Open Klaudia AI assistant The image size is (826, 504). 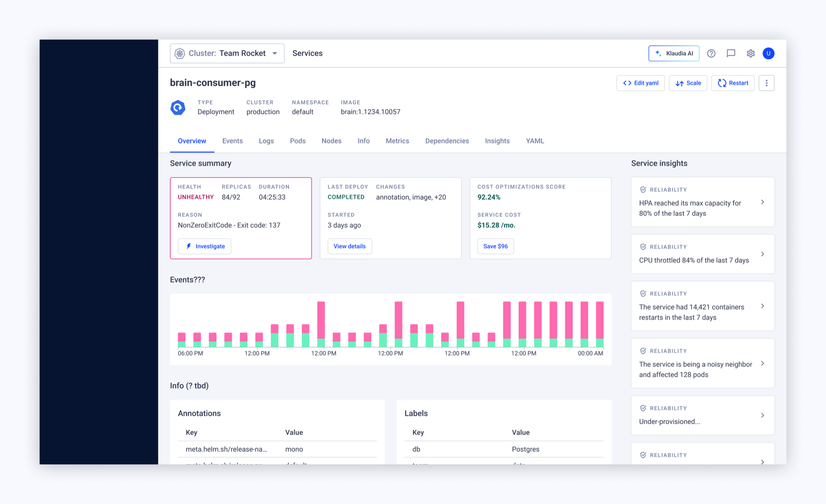[x=674, y=54]
